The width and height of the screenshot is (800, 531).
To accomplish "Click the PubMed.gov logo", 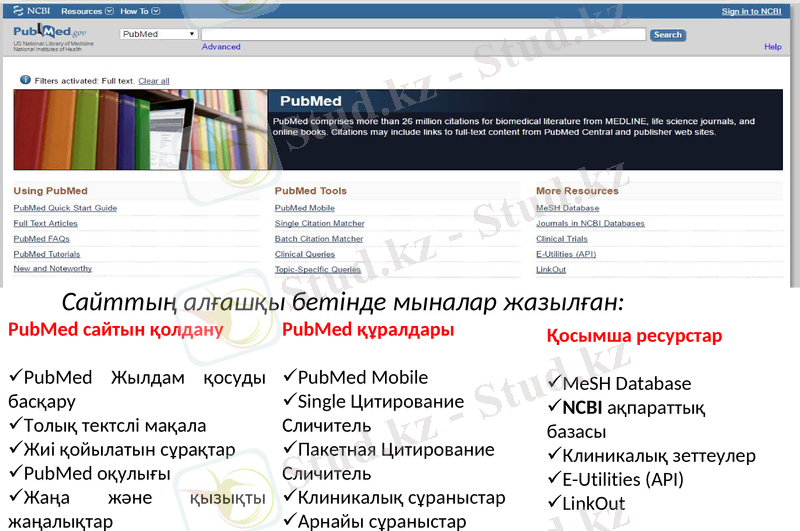I will [x=50, y=34].
